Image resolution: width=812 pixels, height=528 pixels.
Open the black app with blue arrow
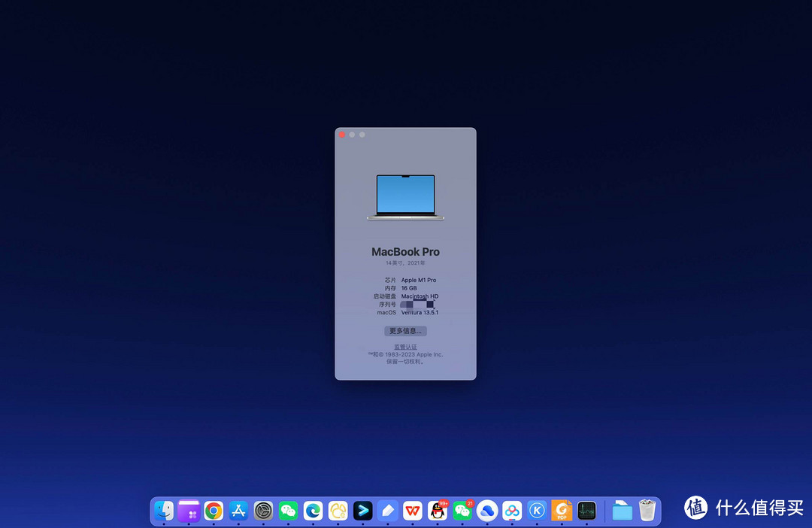pyautogui.click(x=363, y=511)
